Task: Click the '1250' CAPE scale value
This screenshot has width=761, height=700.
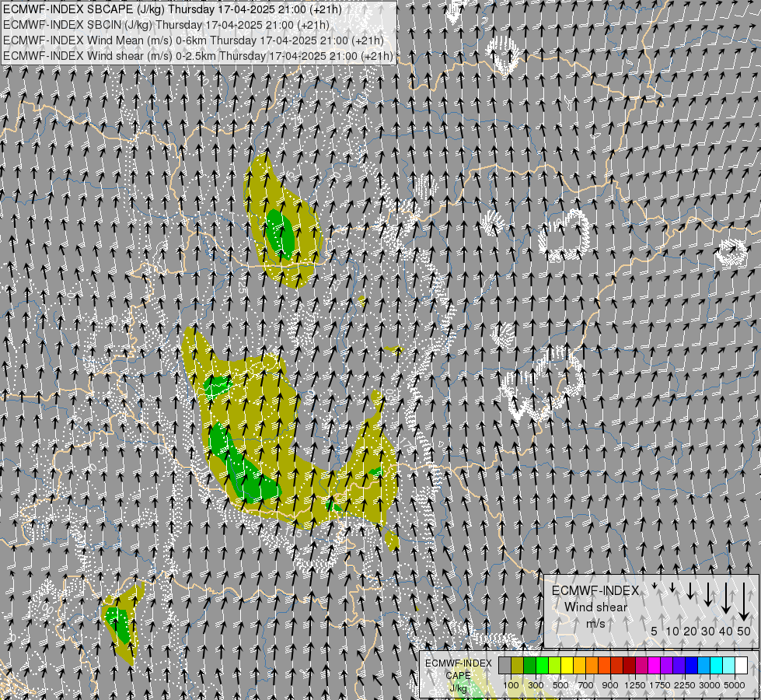Action: pyautogui.click(x=635, y=685)
